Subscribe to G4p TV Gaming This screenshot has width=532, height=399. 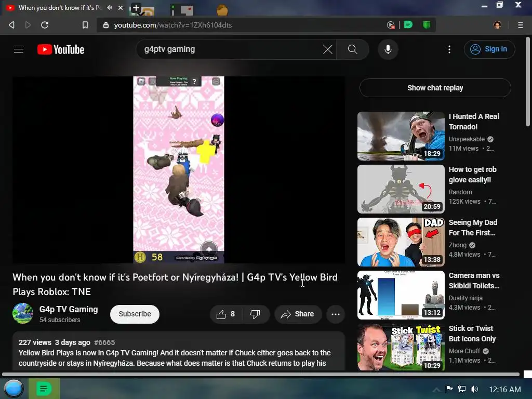[135, 314]
